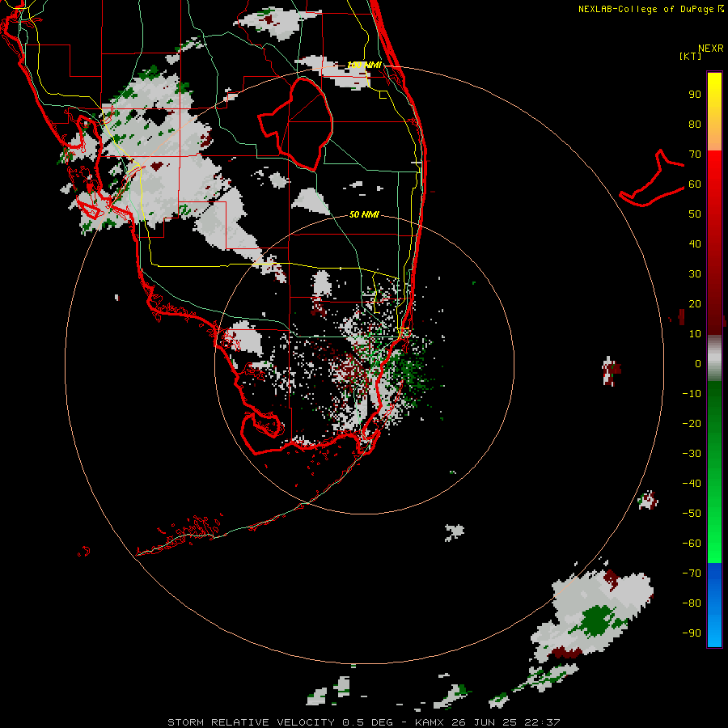Click the -20 value on the color scale

pyautogui.click(x=692, y=424)
